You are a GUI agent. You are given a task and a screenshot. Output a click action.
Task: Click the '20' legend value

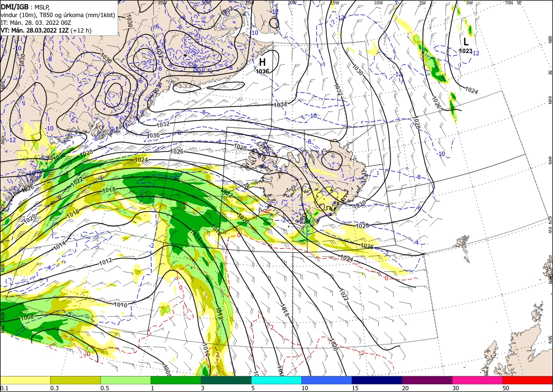405,388
